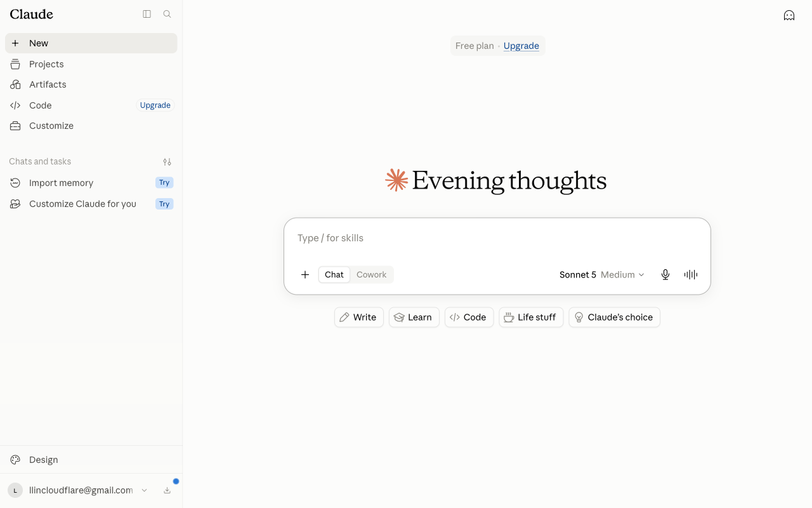Click Try badge next to Import memory
812x508 pixels.
click(164, 183)
